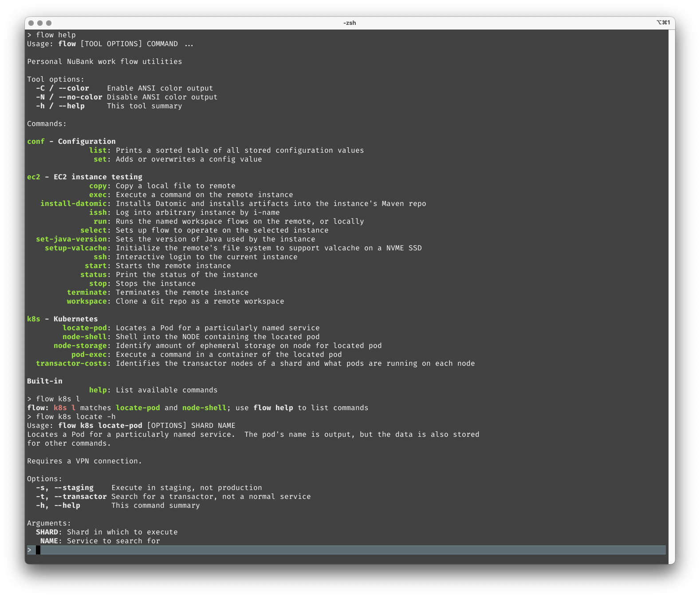This screenshot has width=700, height=597.
Task: Click the 'install-datomic' command
Action: click(74, 204)
